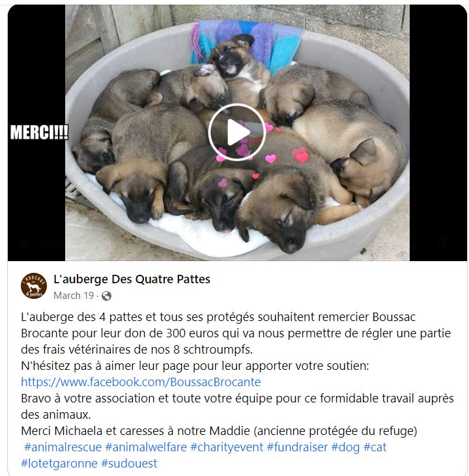Open the facebook.com/BoussacBrocante link
The image size is (469, 476).
pyautogui.click(x=141, y=382)
